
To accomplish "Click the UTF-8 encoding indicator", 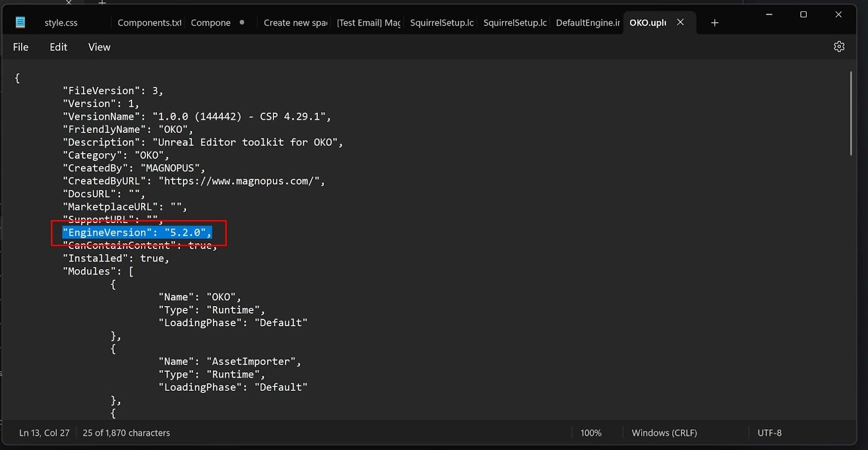I will 769,433.
